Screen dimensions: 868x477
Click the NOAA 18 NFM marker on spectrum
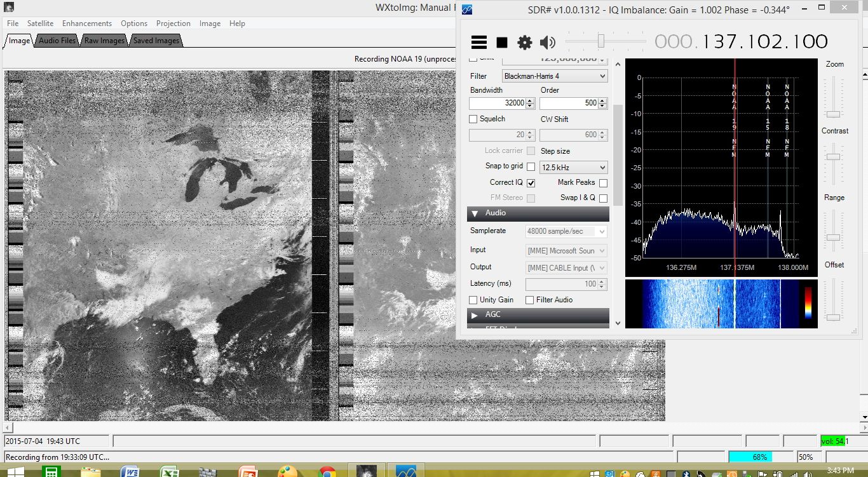(x=787, y=121)
